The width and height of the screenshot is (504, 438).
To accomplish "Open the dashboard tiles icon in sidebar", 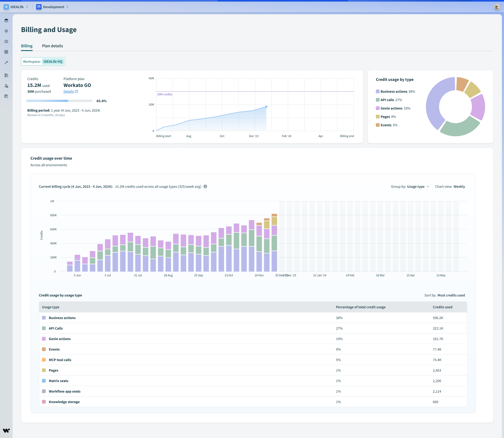I will pos(6,52).
